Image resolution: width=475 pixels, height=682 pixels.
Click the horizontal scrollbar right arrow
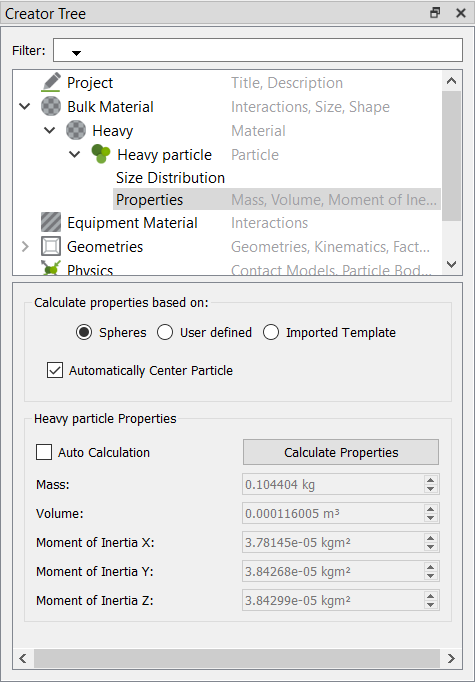[451, 658]
